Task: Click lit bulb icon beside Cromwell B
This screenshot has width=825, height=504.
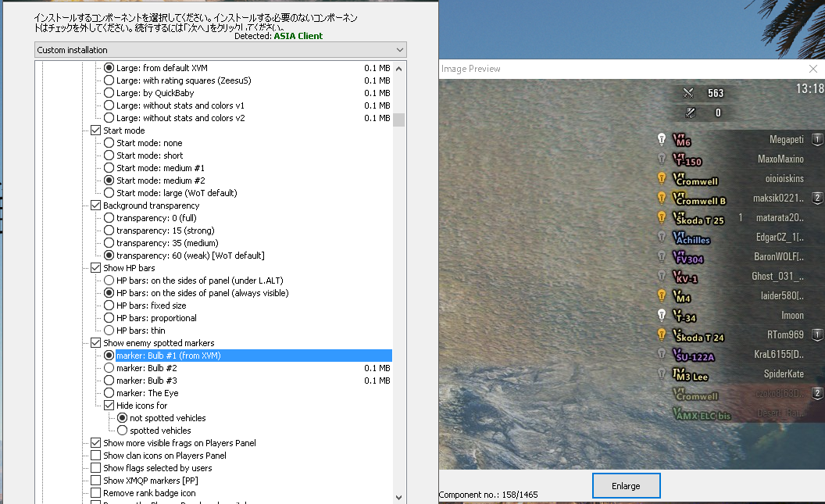Action: point(662,198)
